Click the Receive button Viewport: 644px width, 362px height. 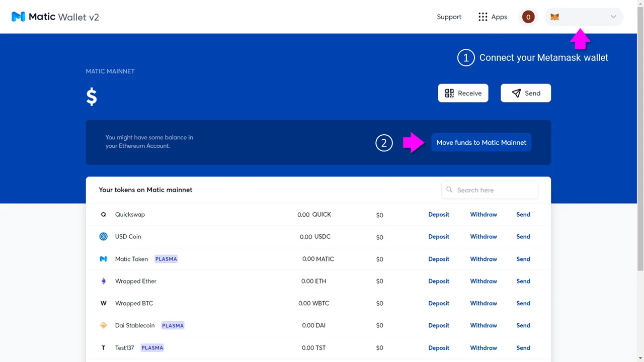(463, 93)
